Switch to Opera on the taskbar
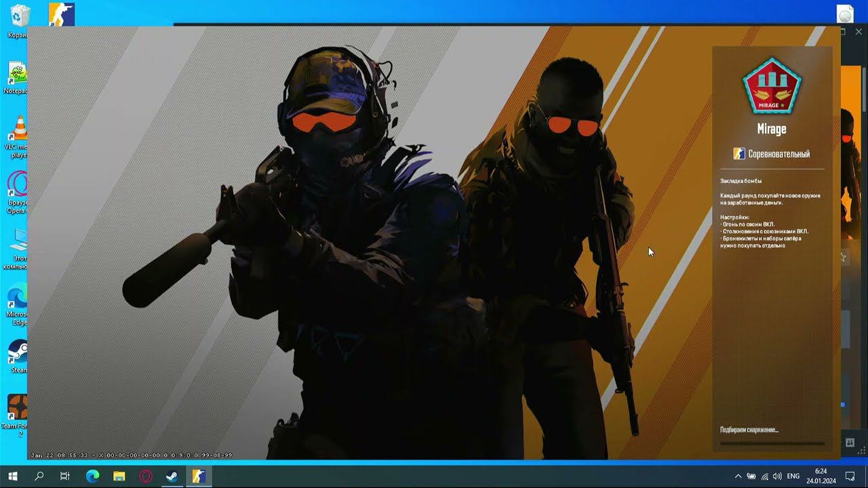 (145, 476)
